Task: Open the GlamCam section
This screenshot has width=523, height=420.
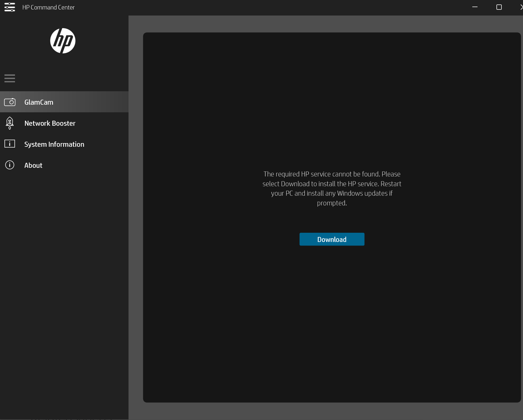Action: (x=64, y=102)
